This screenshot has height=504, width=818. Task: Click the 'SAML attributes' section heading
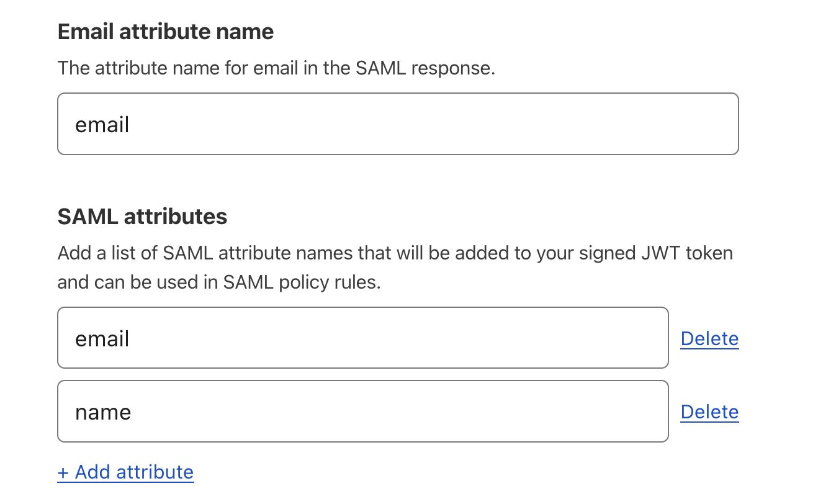coord(142,217)
